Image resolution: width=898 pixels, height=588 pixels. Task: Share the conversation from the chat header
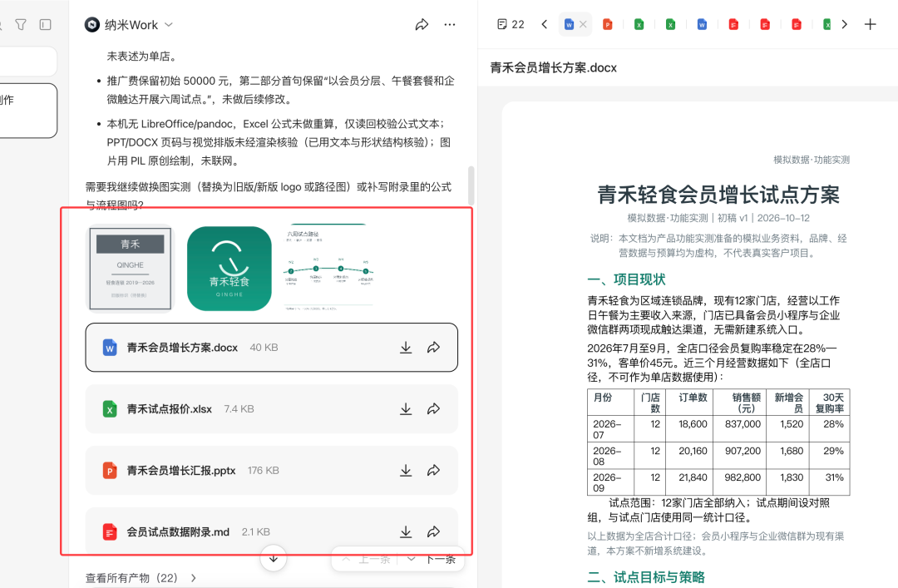pyautogui.click(x=422, y=25)
